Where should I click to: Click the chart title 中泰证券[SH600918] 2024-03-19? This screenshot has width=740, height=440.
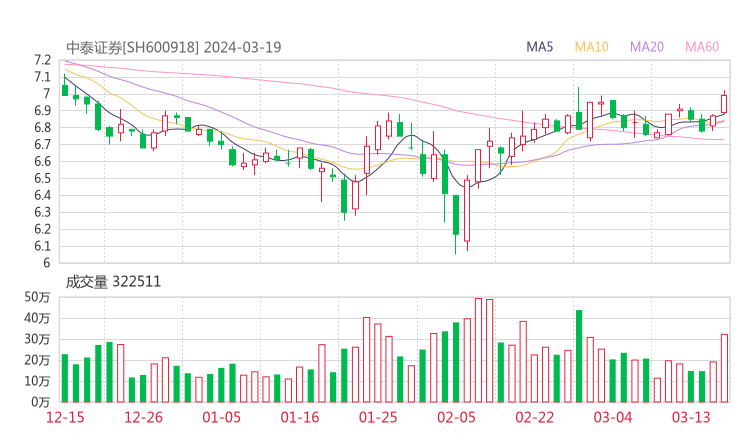(x=174, y=47)
